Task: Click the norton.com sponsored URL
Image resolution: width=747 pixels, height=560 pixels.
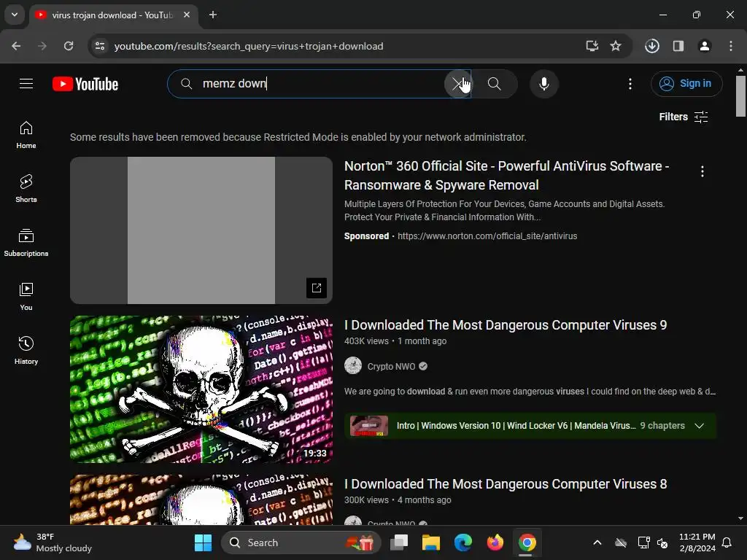Action: [487, 236]
